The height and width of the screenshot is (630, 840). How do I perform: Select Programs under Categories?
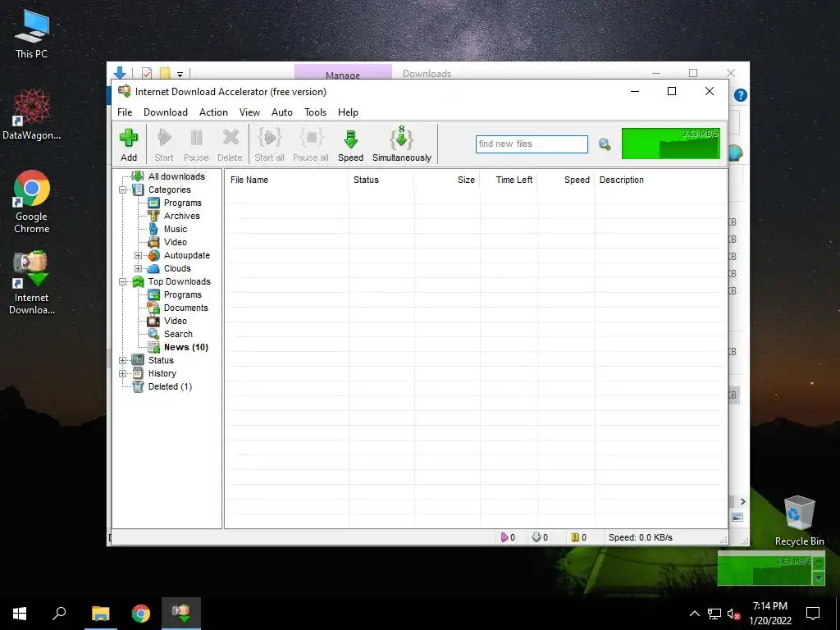[183, 203]
